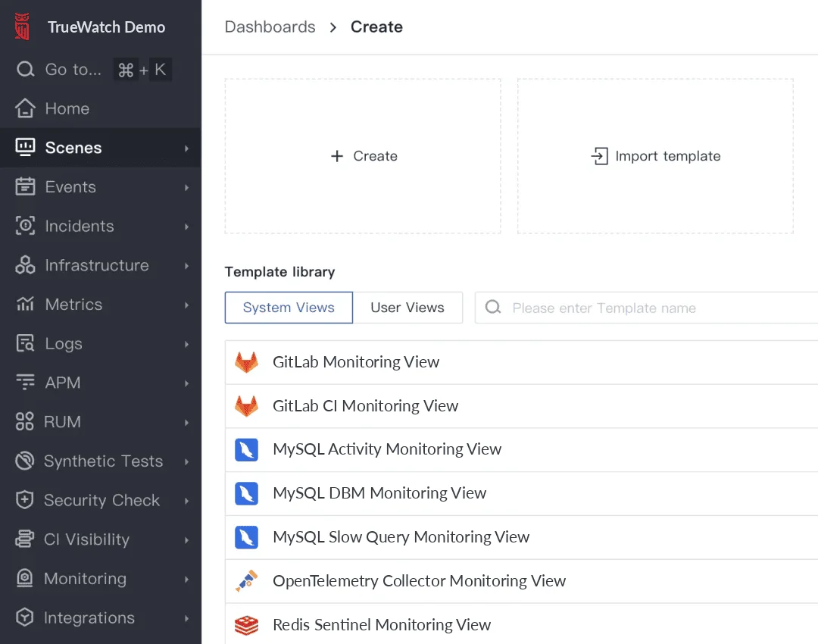
Task: Select MySQL Activity Monitoring View text
Action: 387,449
